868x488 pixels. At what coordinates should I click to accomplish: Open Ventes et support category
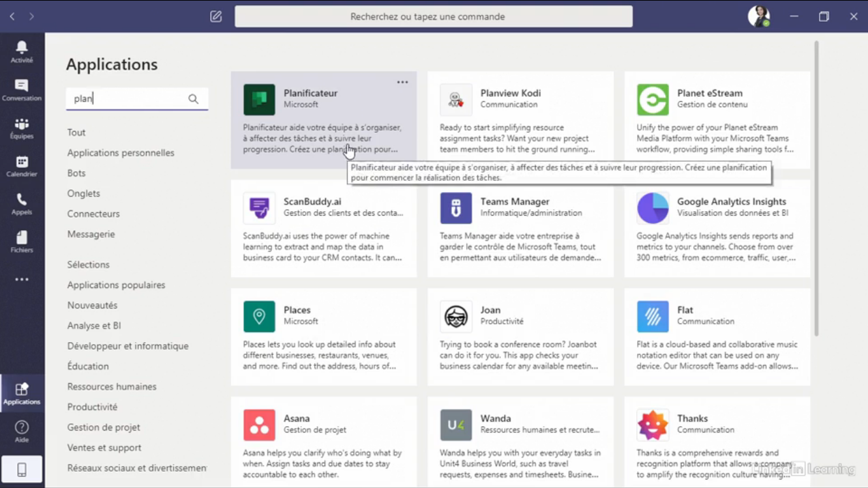pyautogui.click(x=104, y=448)
